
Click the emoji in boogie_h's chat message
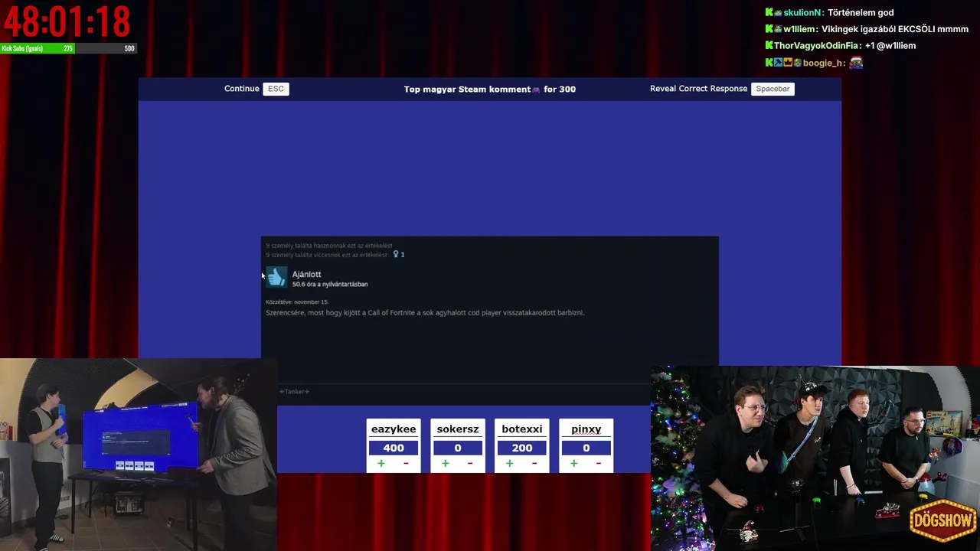[x=856, y=63]
